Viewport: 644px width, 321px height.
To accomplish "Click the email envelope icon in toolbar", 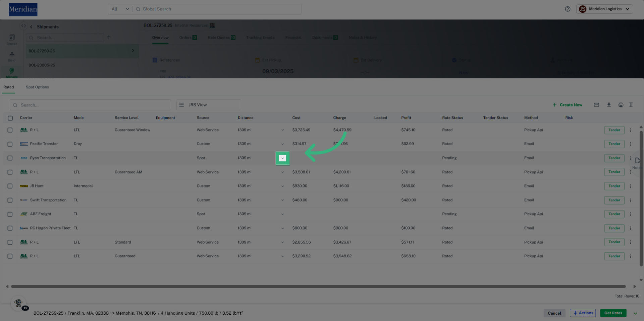I will (x=596, y=105).
